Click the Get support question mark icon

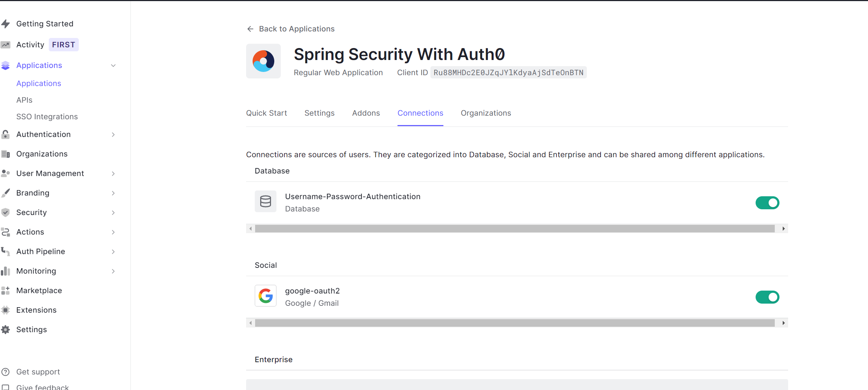click(x=5, y=372)
